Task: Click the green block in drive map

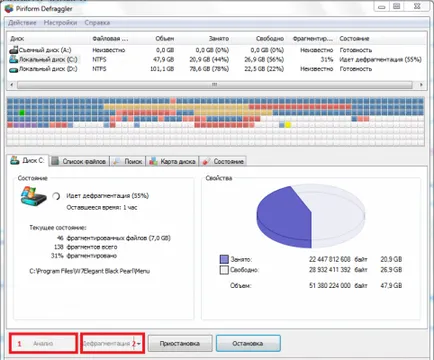Action: click(x=22, y=113)
